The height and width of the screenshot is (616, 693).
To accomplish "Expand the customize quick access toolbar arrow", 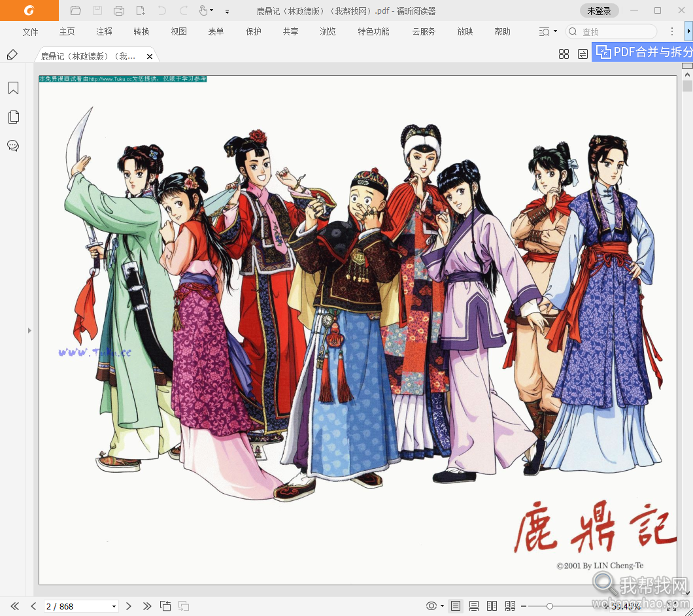I will click(227, 12).
